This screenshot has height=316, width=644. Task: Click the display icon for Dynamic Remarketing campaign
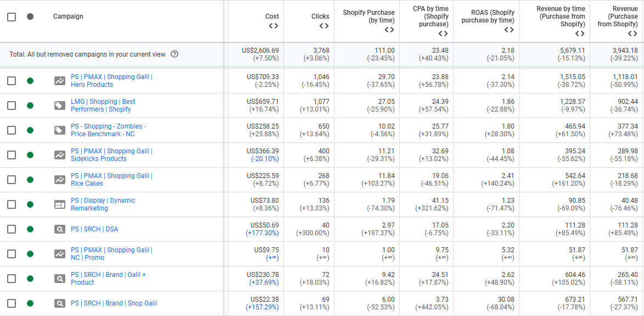click(60, 204)
